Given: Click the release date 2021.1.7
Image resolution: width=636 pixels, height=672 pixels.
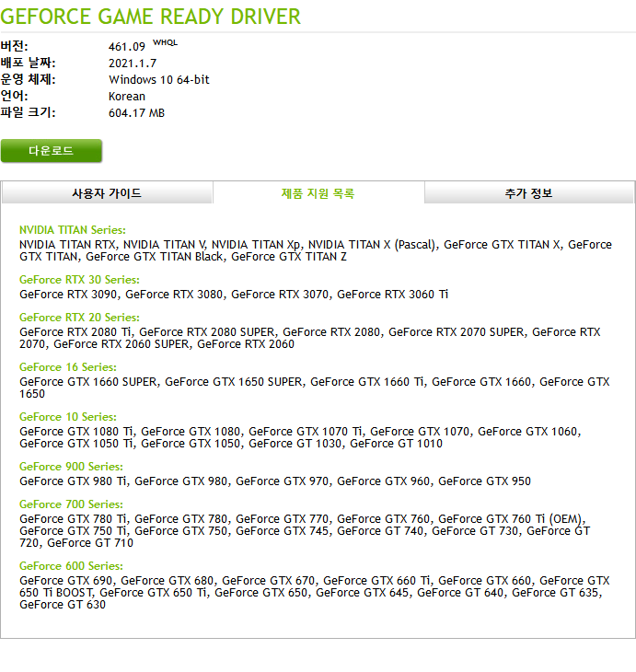Looking at the screenshot, I should (133, 64).
